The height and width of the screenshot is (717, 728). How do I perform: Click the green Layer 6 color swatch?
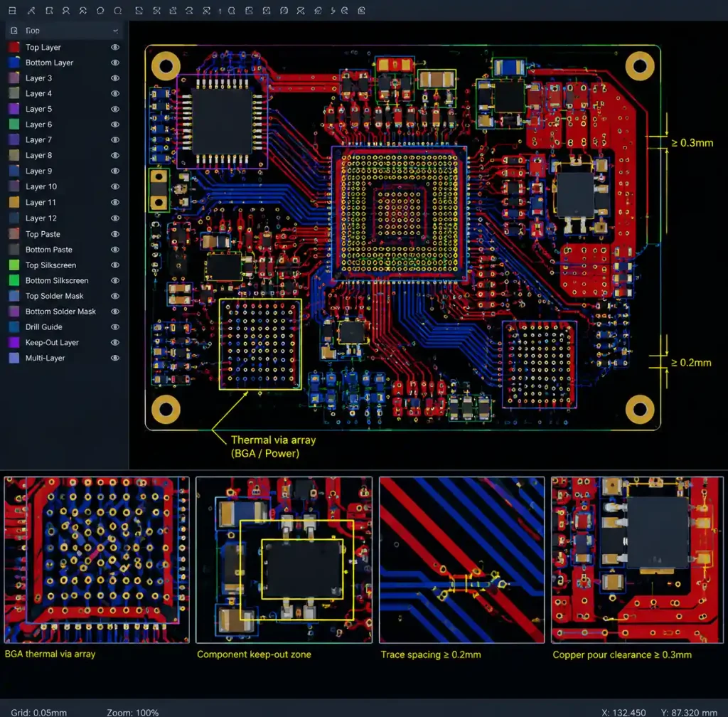[x=14, y=124]
